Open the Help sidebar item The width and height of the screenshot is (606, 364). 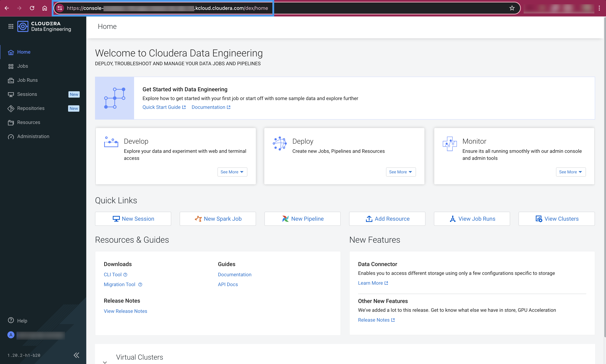(x=22, y=321)
